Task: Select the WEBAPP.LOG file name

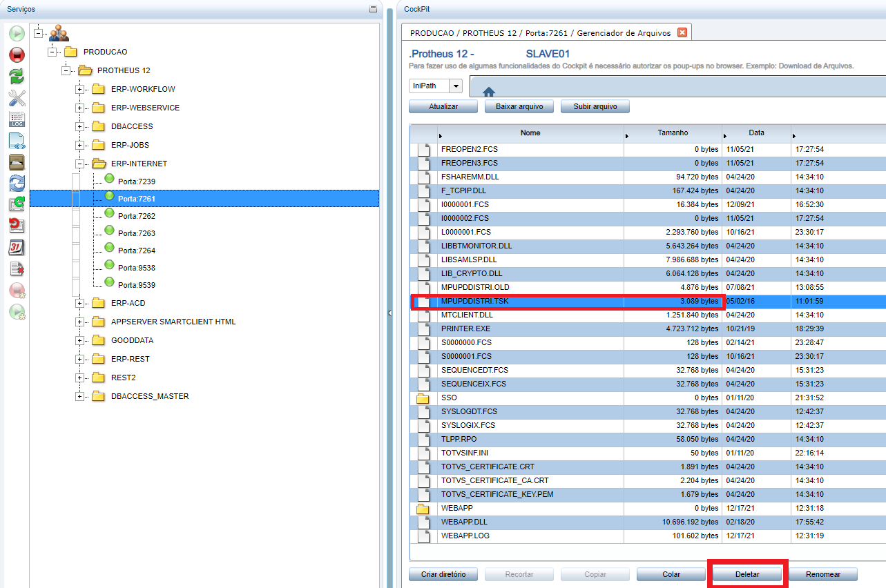Action: click(465, 536)
